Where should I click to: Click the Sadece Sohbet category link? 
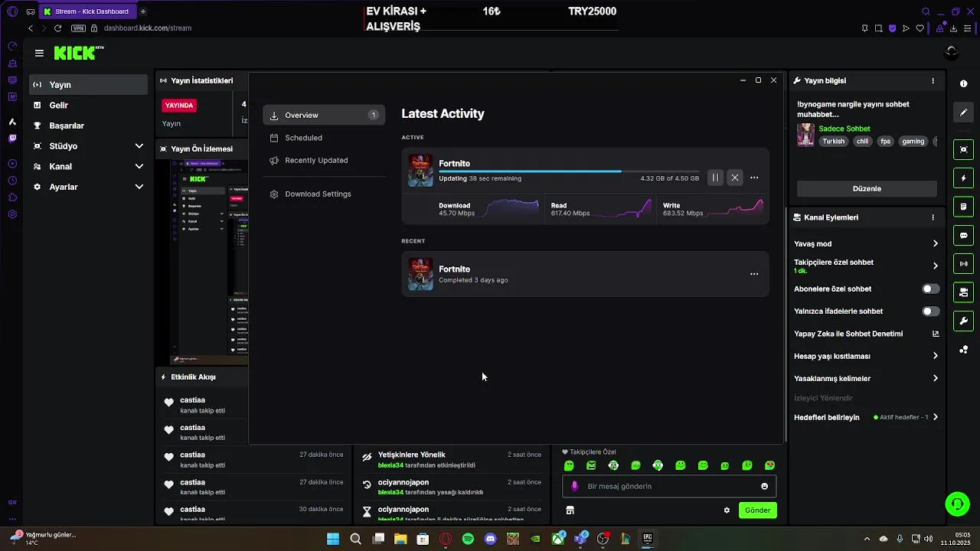pos(844,129)
